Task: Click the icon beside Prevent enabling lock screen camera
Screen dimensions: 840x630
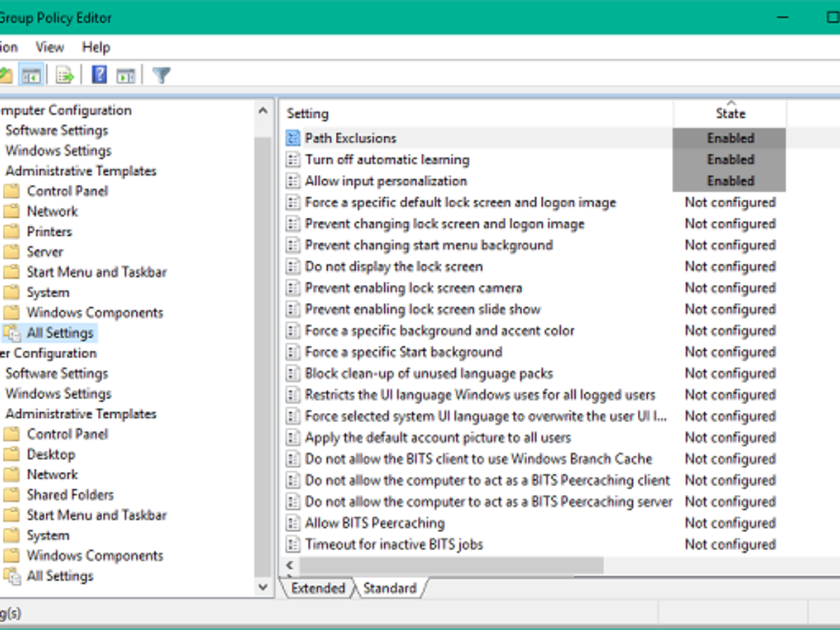Action: [293, 288]
